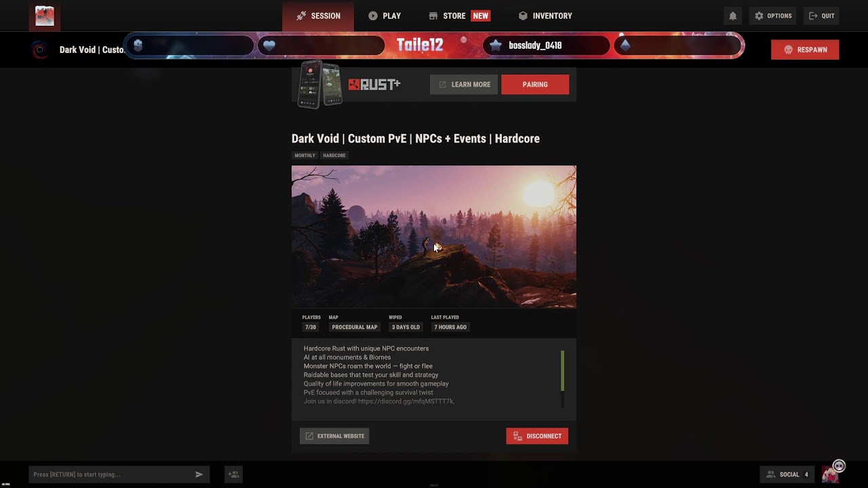Viewport: 868px width, 488px height.
Task: Click Learn More about Rust+
Action: coord(464,85)
